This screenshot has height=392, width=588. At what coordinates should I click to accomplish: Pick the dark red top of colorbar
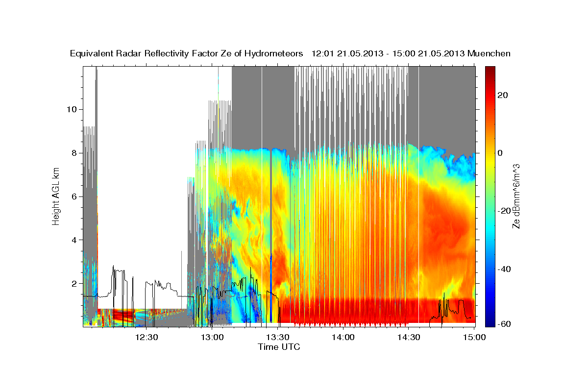(490, 70)
